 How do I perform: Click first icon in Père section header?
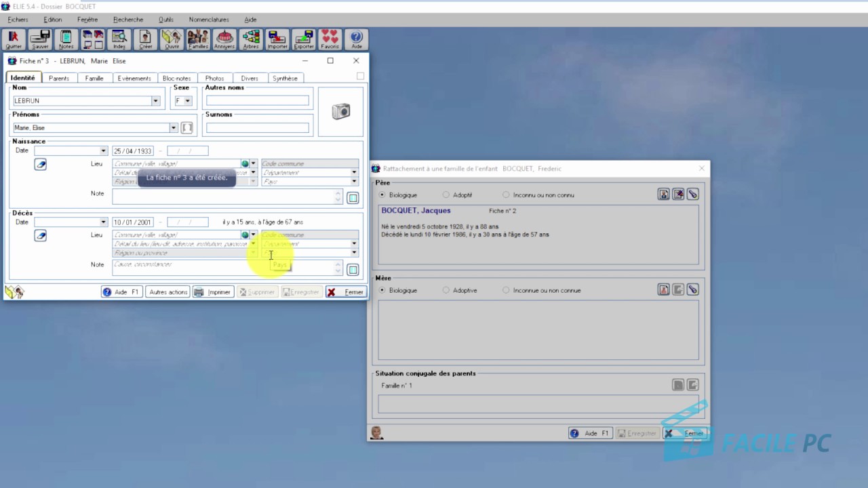[x=664, y=195]
